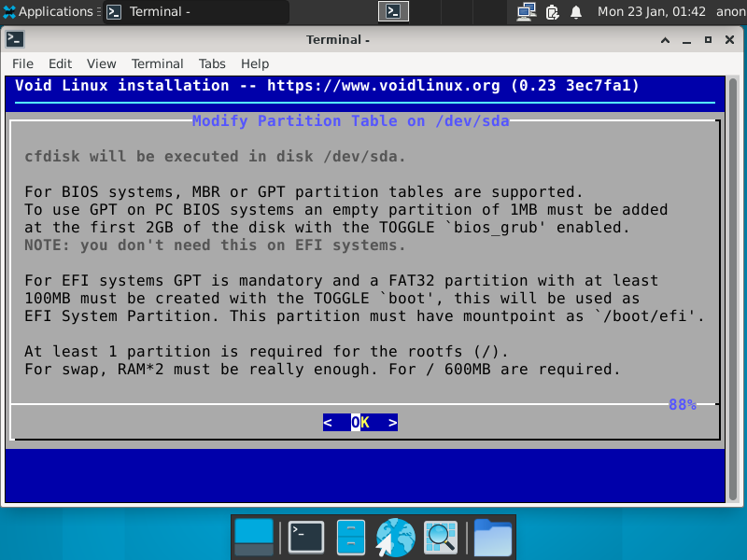Click the 88% scroll indicator text
This screenshot has height=560, width=747.
click(683, 404)
